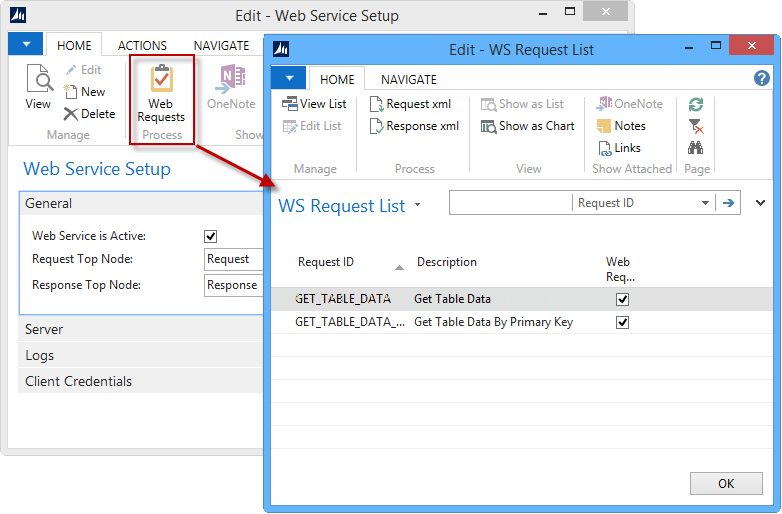The width and height of the screenshot is (782, 514).
Task: Click 'Get Table Data By Primary Key' cell
Action: (x=493, y=322)
